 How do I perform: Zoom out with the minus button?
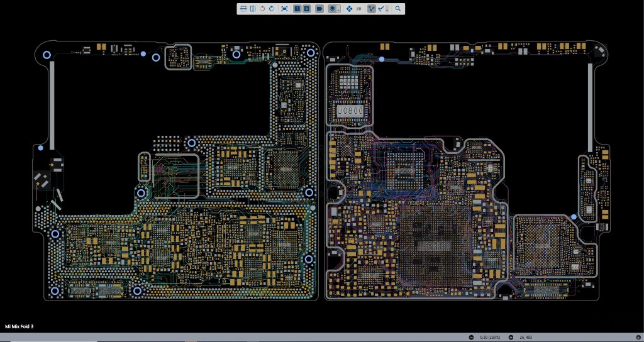click(x=471, y=338)
